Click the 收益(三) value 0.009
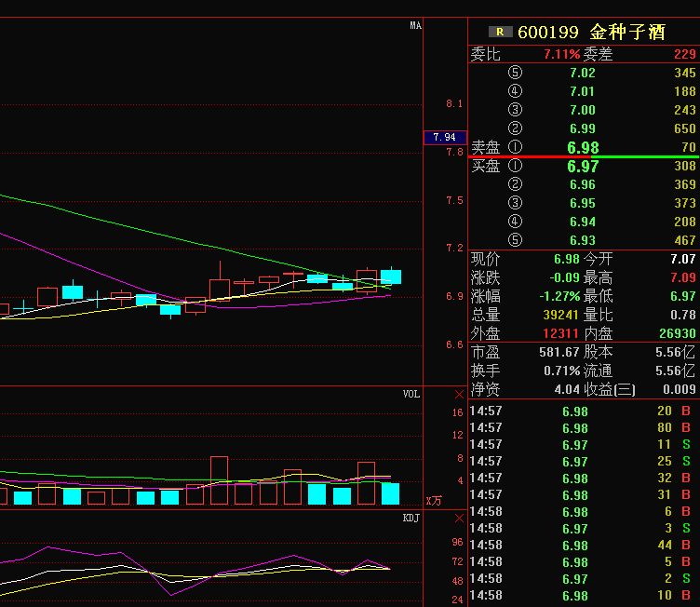Image resolution: width=700 pixels, height=607 pixels. [x=680, y=389]
